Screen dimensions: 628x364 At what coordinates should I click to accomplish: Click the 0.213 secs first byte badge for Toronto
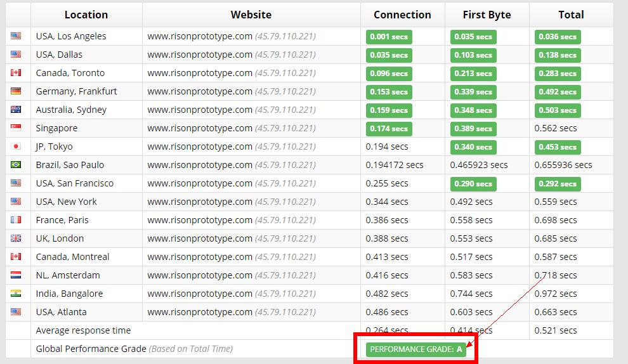(473, 74)
